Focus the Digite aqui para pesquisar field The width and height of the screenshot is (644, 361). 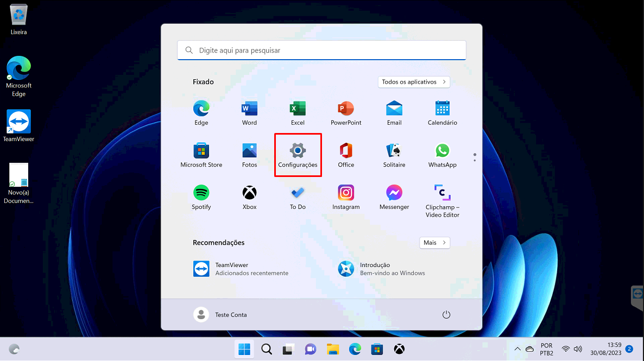pos(321,50)
